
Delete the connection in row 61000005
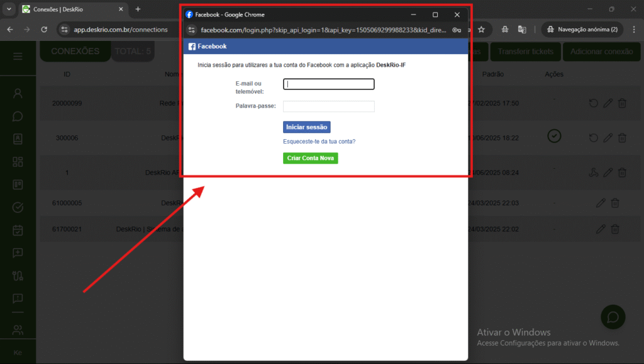(615, 203)
